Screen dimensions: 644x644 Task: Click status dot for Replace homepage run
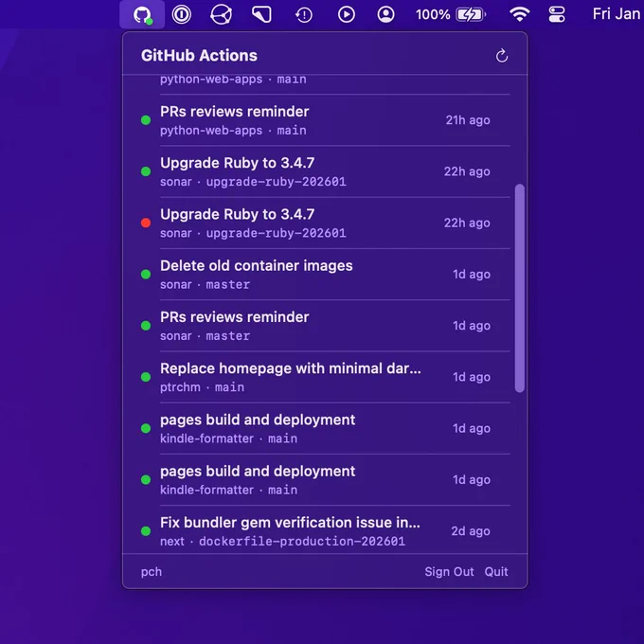coord(146,377)
